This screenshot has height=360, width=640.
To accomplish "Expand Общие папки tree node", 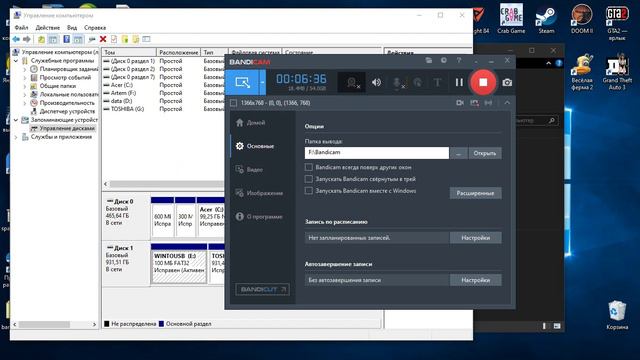I will [24, 86].
